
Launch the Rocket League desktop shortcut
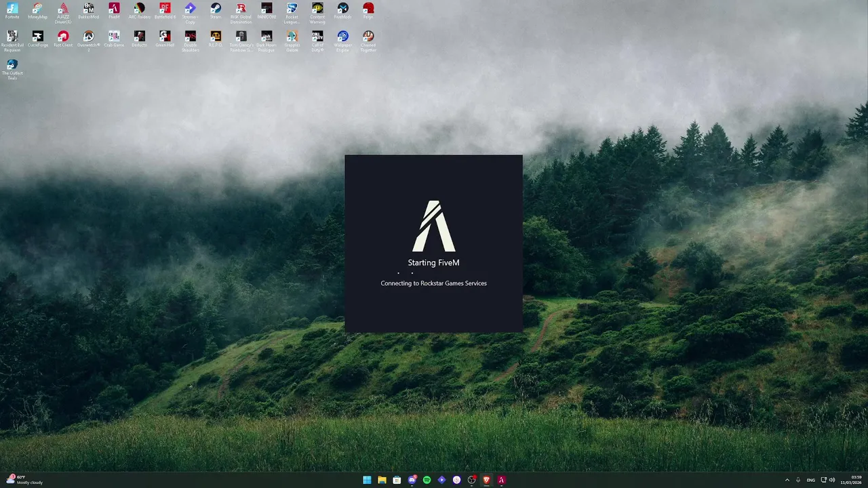click(x=292, y=13)
